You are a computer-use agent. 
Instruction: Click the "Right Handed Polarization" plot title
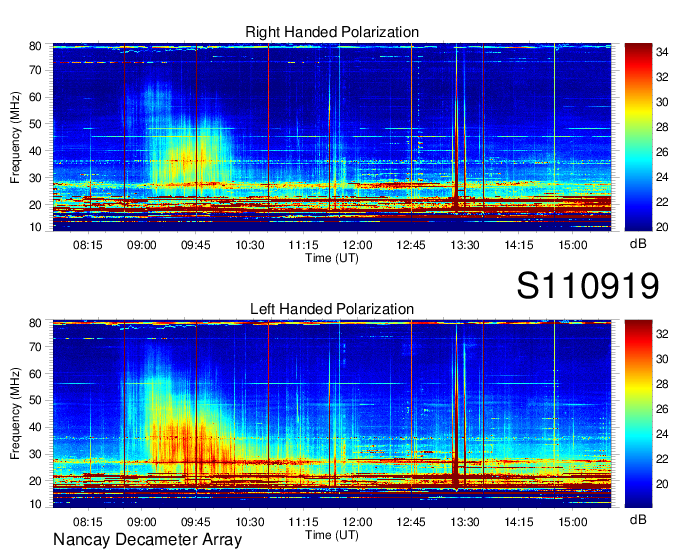tap(332, 32)
